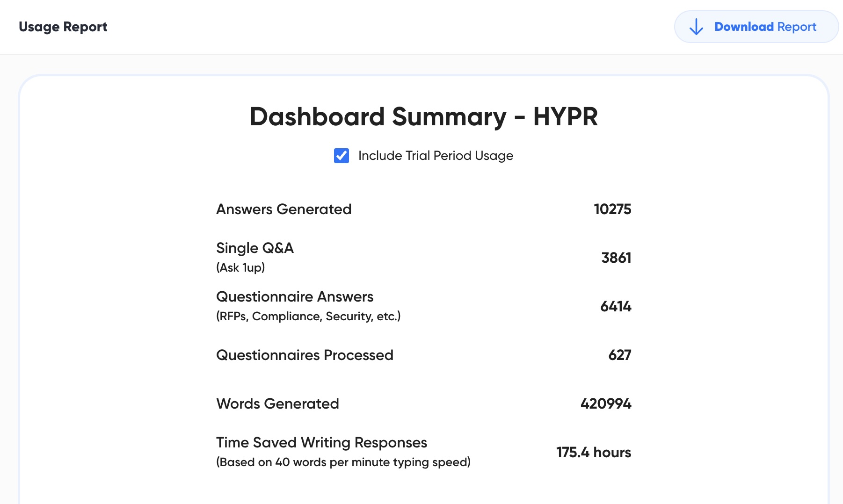Select the 175.4 hours value
The width and height of the screenshot is (843, 504).
594,452
